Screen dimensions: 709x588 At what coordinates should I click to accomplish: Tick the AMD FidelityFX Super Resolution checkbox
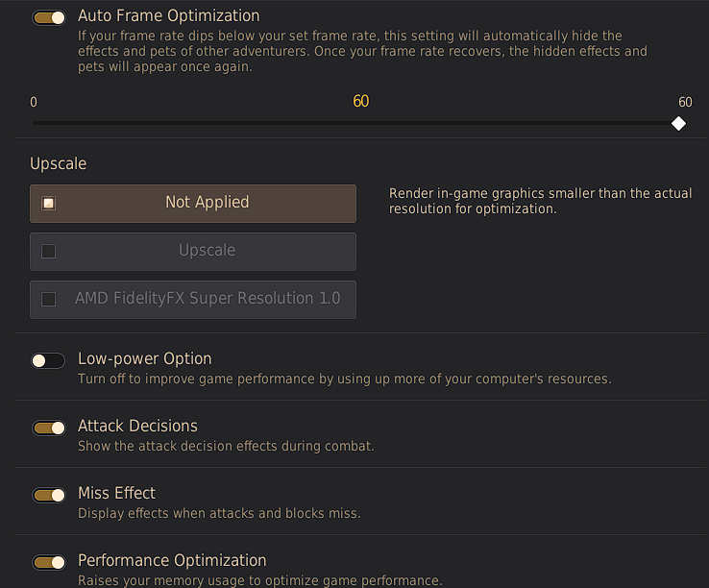coord(49,299)
